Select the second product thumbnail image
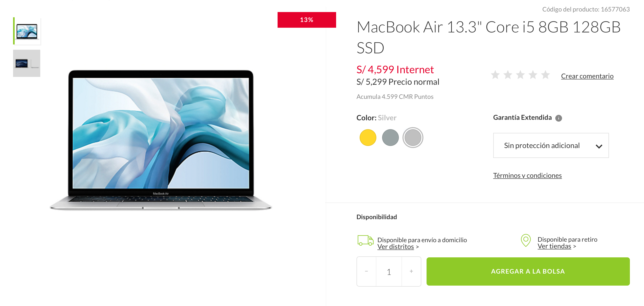 (x=27, y=63)
